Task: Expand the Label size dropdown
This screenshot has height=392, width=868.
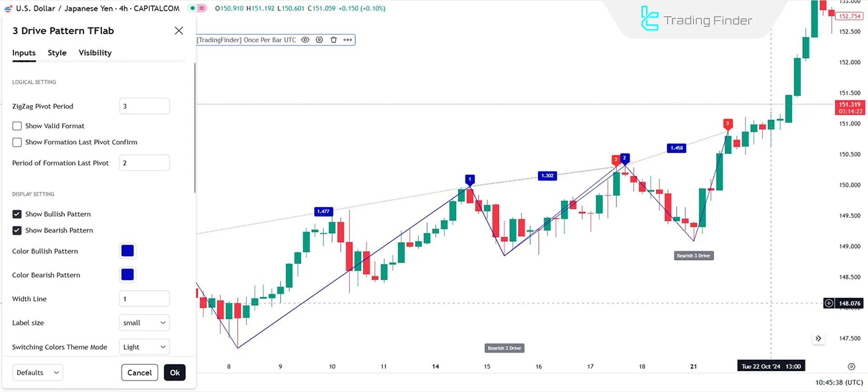Action: click(144, 323)
